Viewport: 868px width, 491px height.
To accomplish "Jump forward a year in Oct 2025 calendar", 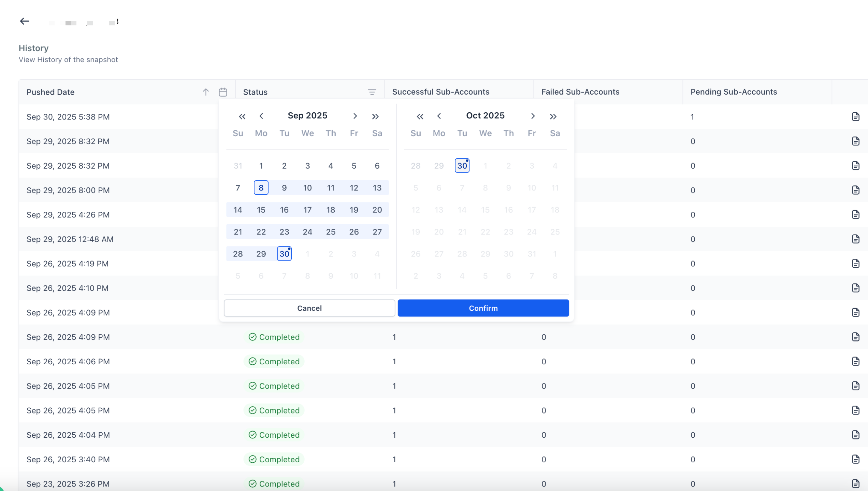I will point(553,116).
